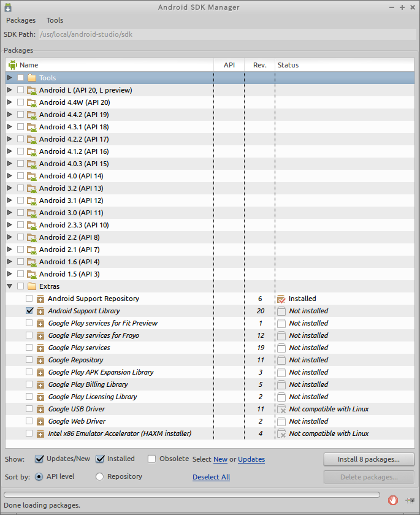Click the Name column header
This screenshot has width=420, height=515.
(x=110, y=65)
